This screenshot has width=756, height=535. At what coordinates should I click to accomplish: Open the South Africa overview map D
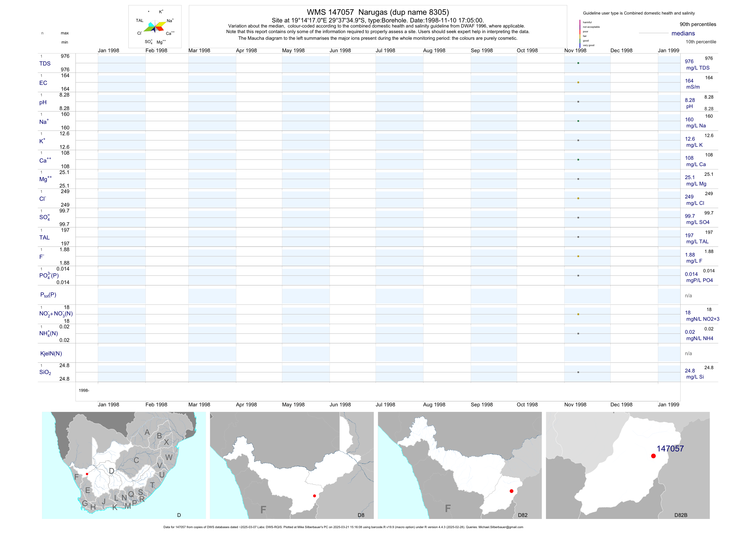tap(124, 465)
